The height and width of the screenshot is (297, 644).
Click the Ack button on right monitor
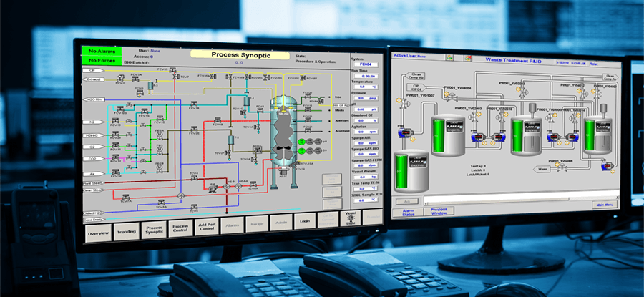[407, 201]
